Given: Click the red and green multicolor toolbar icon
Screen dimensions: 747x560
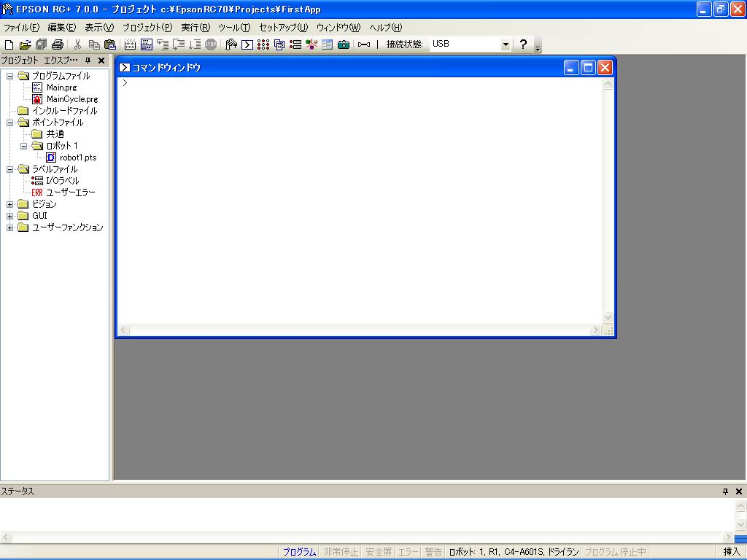Looking at the screenshot, I should click(311, 44).
